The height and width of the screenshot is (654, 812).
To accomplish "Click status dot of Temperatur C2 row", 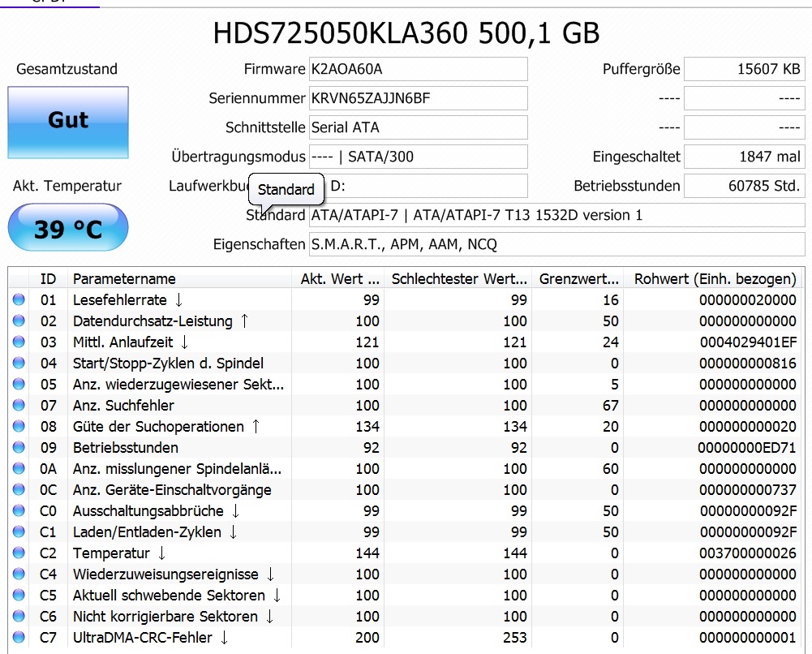I will [x=19, y=553].
